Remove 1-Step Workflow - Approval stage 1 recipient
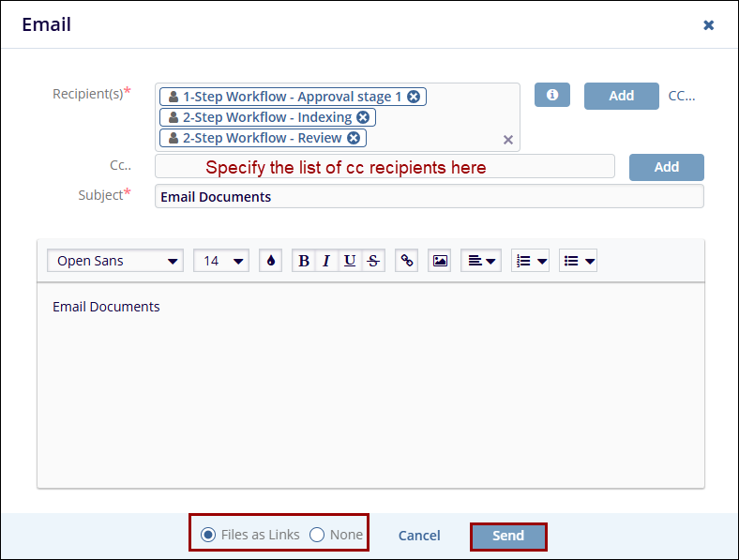Screen dimensions: 739x560 (x=414, y=97)
